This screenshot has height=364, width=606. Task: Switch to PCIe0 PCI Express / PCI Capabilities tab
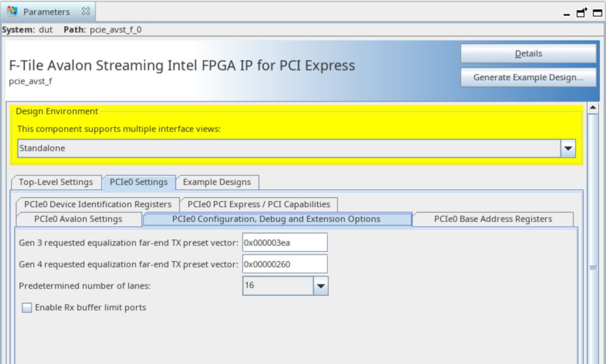click(259, 204)
